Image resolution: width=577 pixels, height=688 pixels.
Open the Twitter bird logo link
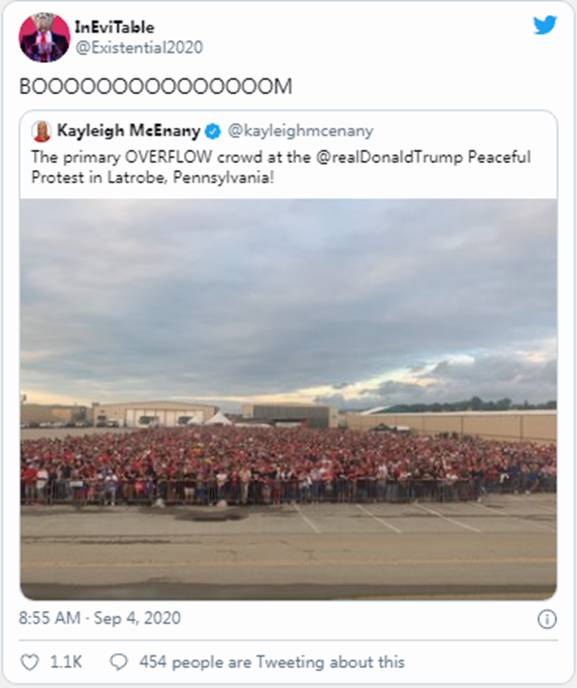coord(545,25)
